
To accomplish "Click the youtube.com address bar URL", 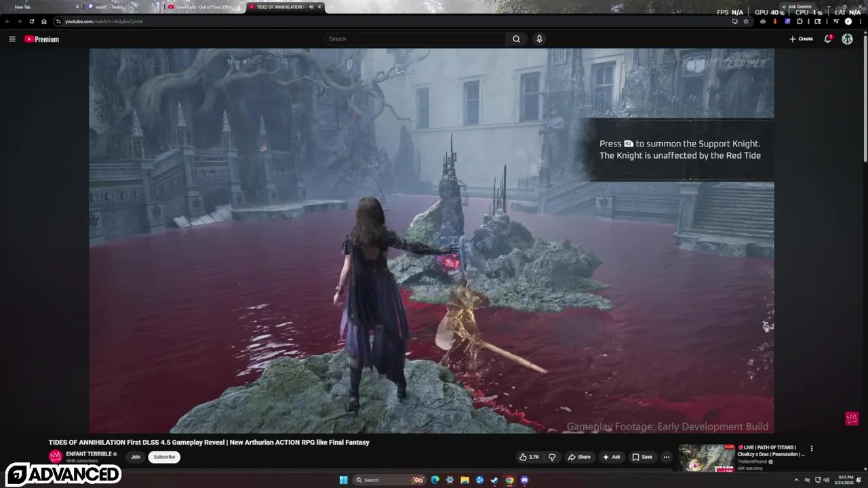I will (104, 21).
